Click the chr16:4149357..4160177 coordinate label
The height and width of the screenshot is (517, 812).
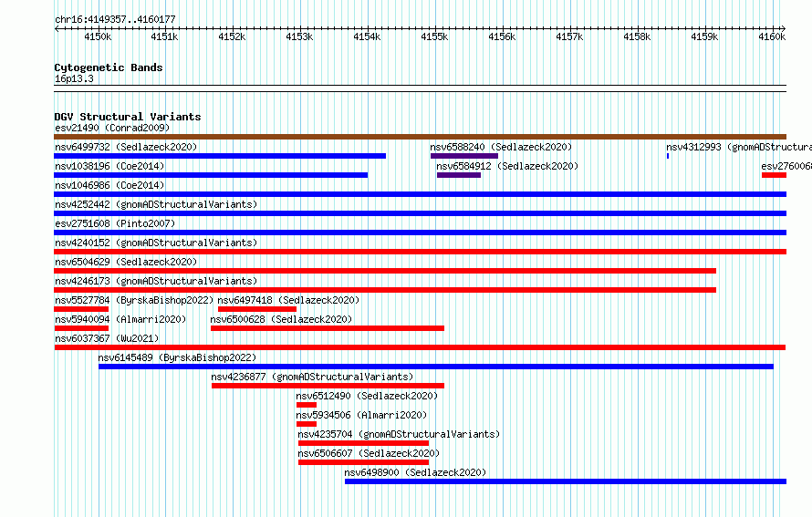click(x=115, y=19)
